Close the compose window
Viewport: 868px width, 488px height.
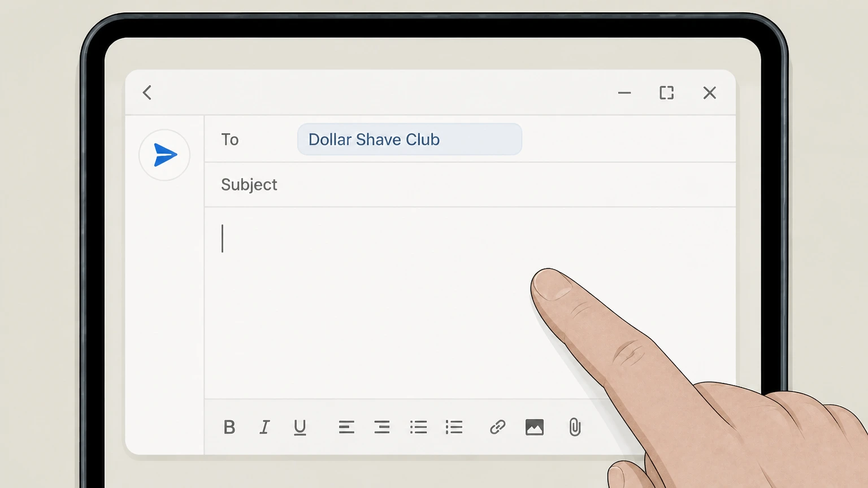click(x=710, y=93)
